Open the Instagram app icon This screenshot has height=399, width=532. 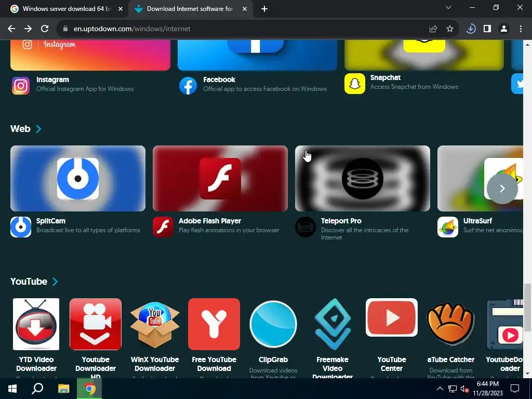21,85
